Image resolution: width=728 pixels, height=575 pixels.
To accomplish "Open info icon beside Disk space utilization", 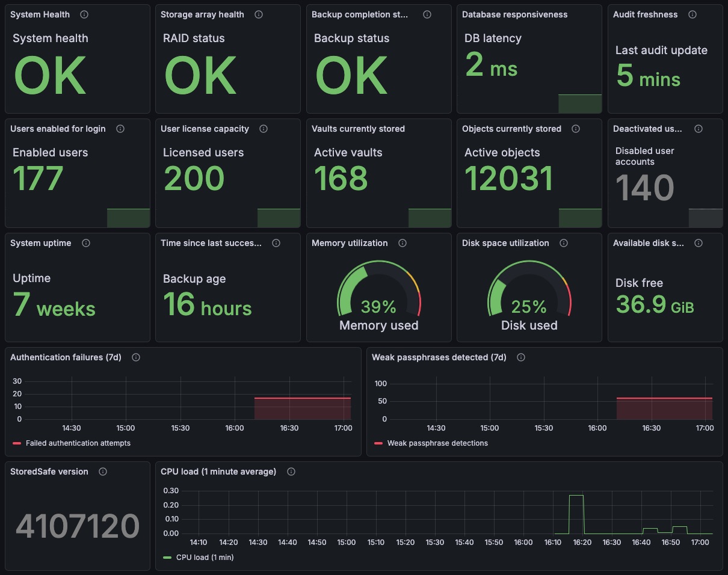I will 564,243.
